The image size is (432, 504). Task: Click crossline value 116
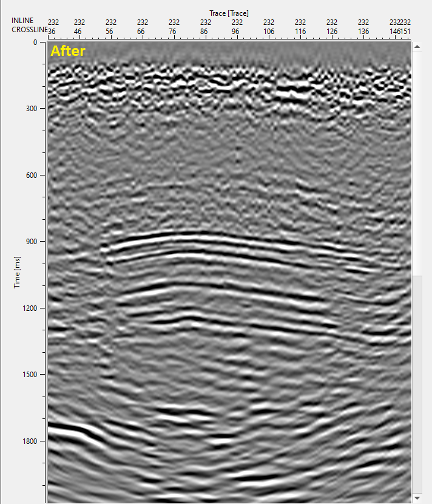coord(300,32)
